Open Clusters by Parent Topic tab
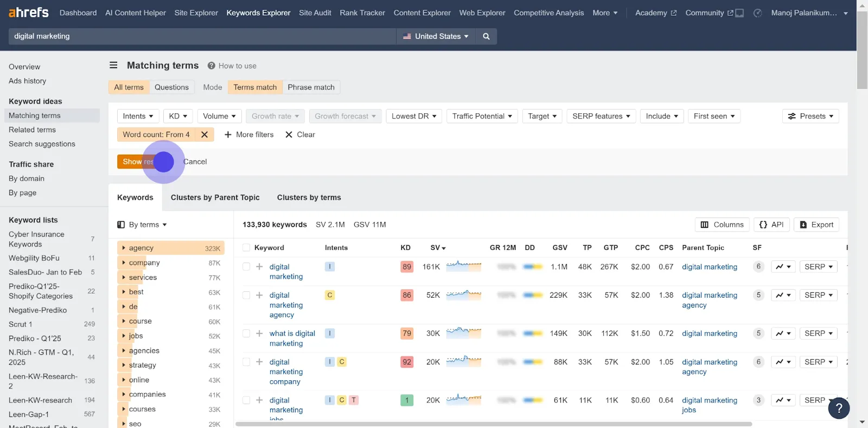 pos(215,197)
